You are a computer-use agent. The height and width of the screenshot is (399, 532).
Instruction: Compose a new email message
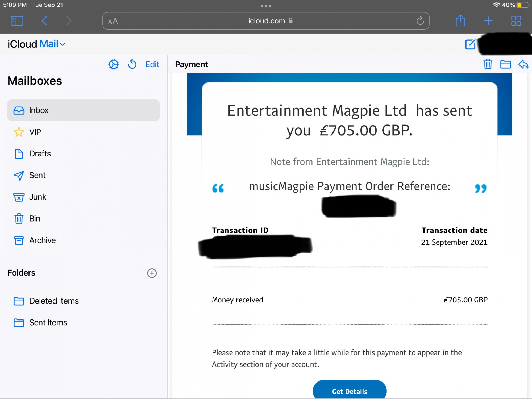pos(470,44)
